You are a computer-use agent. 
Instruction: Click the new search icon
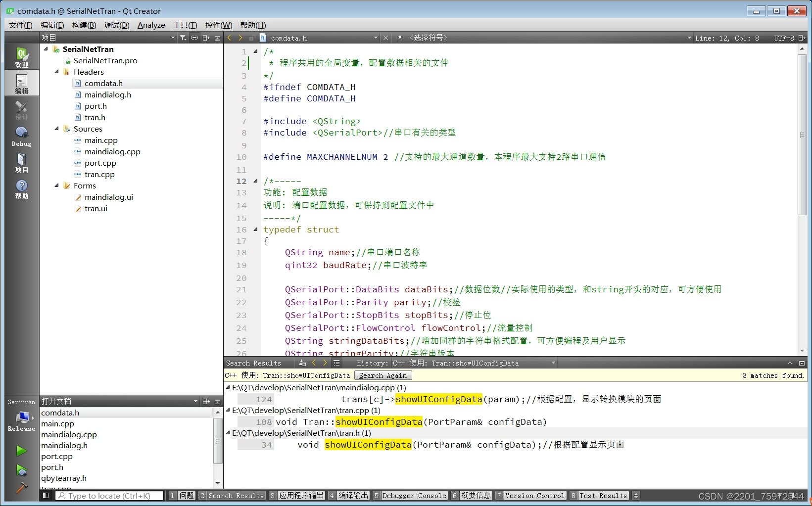pos(302,363)
